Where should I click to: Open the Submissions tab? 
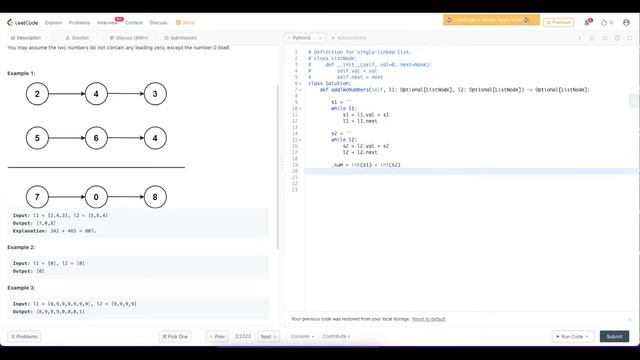point(180,38)
